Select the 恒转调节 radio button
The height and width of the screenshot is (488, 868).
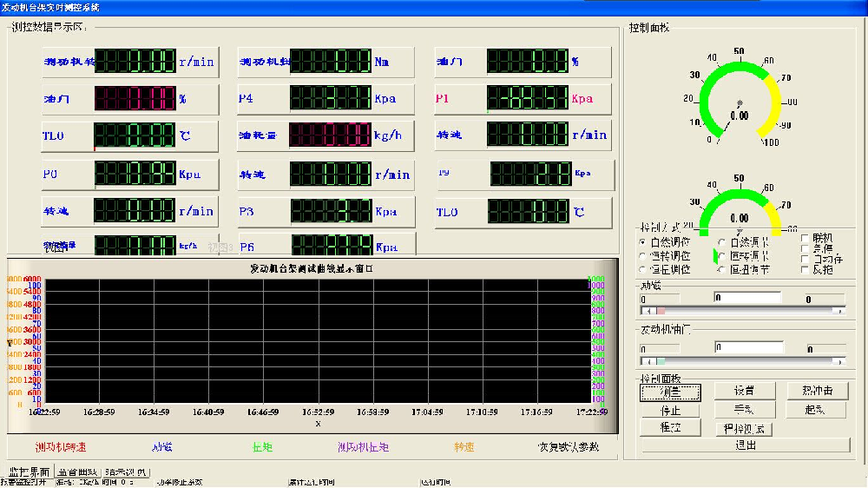[722, 256]
